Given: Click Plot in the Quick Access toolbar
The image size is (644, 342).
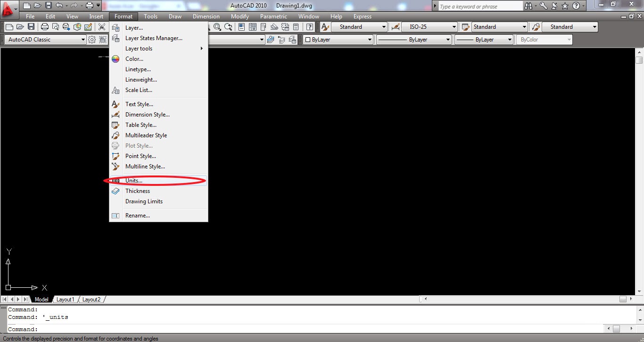Looking at the screenshot, I should tap(89, 6).
